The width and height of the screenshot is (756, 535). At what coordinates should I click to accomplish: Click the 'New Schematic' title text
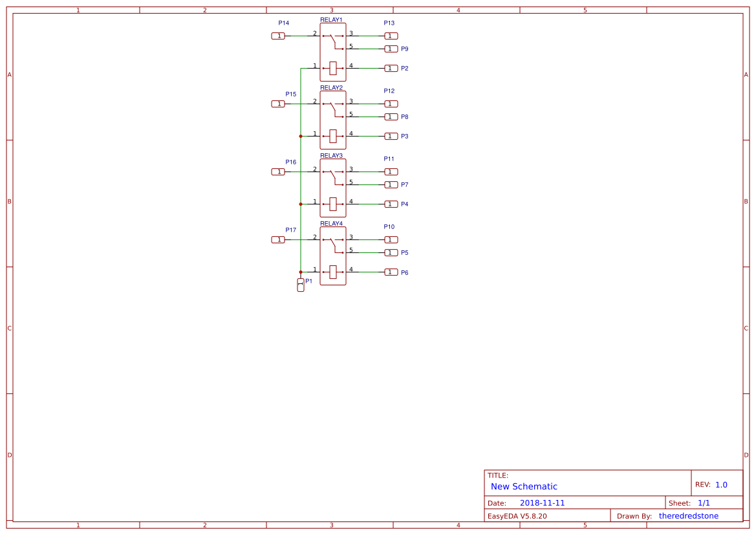[x=524, y=486]
